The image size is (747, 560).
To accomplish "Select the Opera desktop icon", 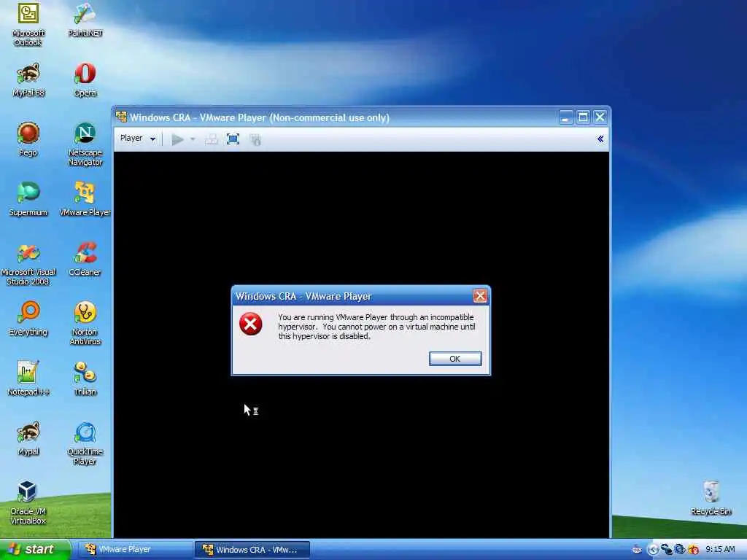I will (x=85, y=80).
